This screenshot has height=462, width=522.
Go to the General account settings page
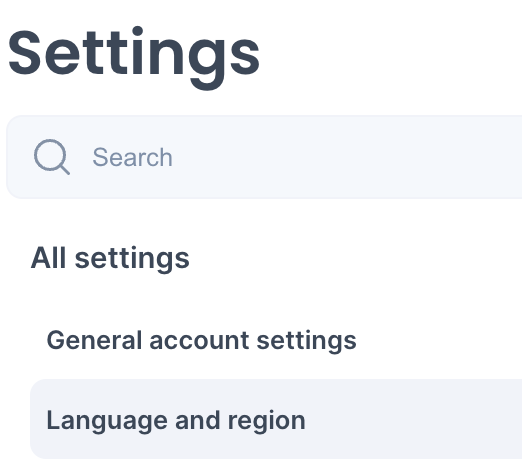(201, 340)
